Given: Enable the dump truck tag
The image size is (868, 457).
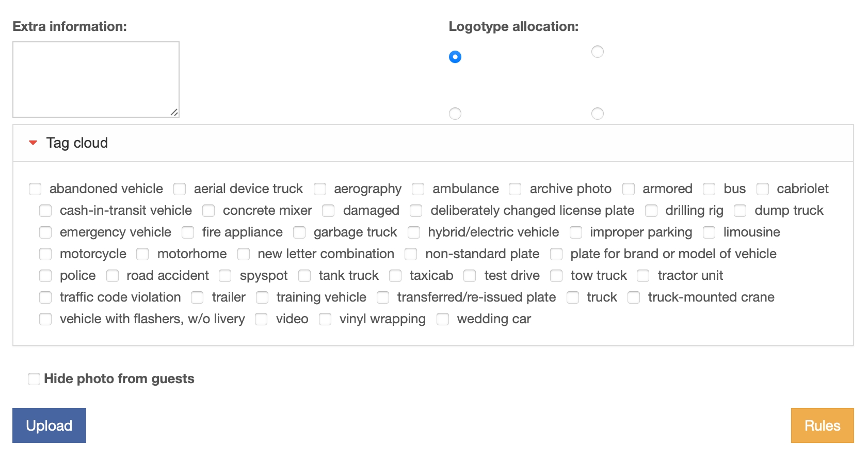Looking at the screenshot, I should [740, 211].
